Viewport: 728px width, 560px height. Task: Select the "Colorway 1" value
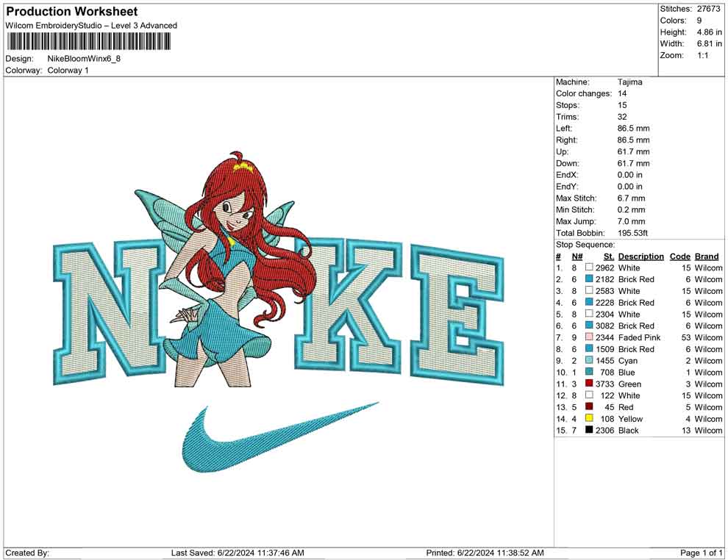click(x=68, y=70)
